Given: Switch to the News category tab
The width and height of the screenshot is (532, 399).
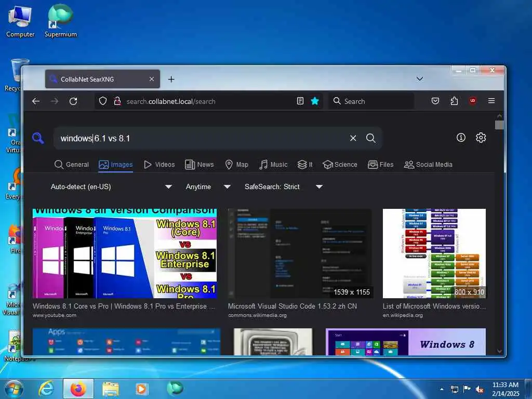Looking at the screenshot, I should 199,165.
